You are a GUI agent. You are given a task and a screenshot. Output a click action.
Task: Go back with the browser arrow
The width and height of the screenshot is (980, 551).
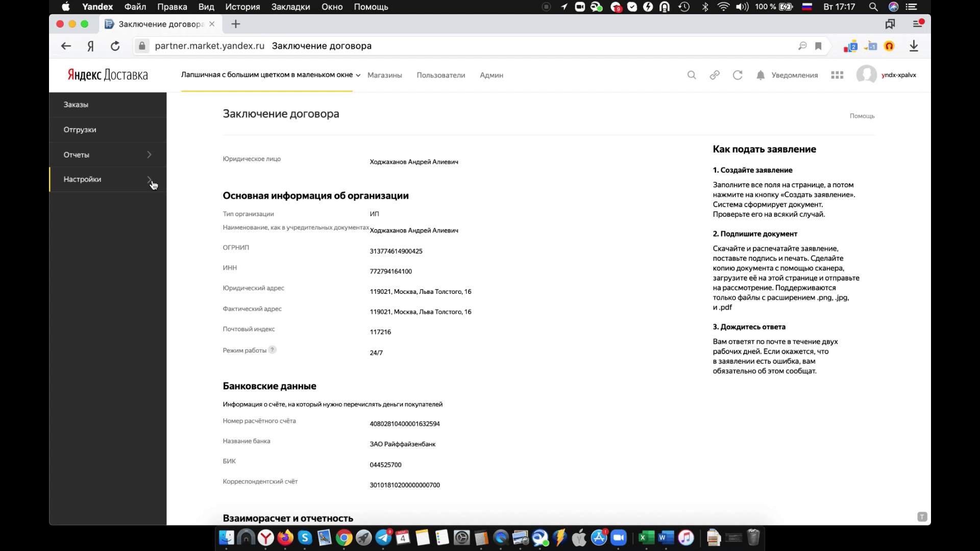click(x=66, y=46)
